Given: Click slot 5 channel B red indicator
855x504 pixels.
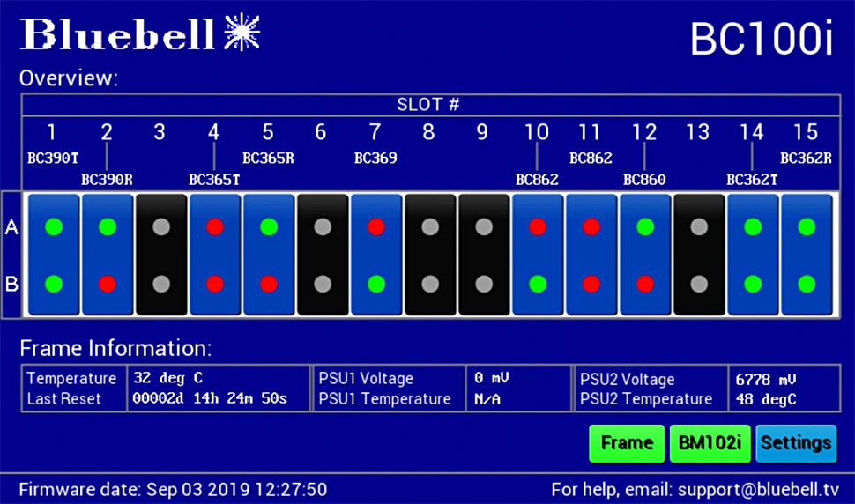Looking at the screenshot, I should click(x=269, y=284).
